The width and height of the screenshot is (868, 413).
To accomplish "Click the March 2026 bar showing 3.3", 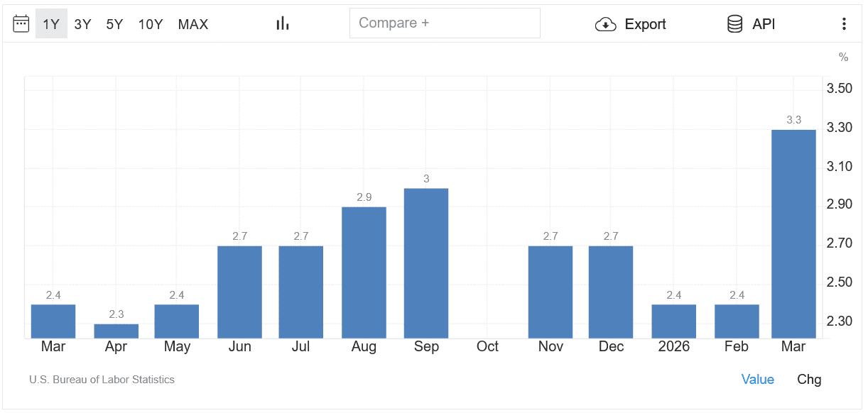I will tap(793, 234).
